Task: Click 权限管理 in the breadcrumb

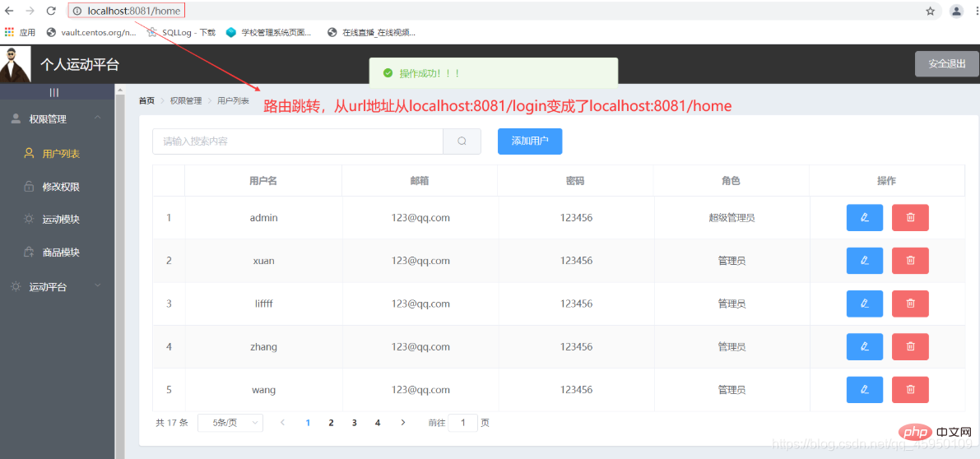Action: pyautogui.click(x=186, y=100)
